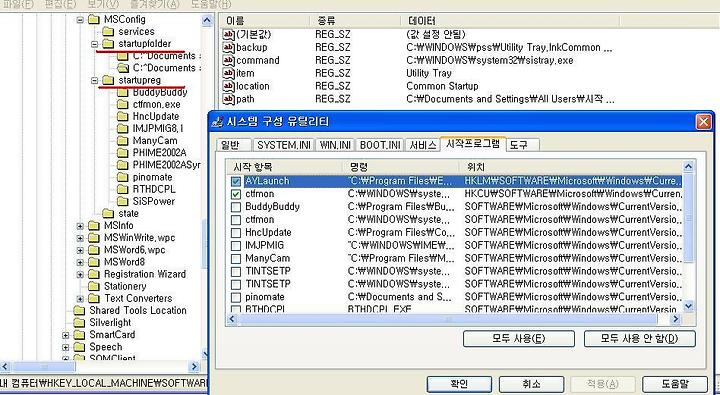Screen dimensions: 720x395
Task: Click the 모두 사용(E) button
Action: pyautogui.click(x=519, y=339)
